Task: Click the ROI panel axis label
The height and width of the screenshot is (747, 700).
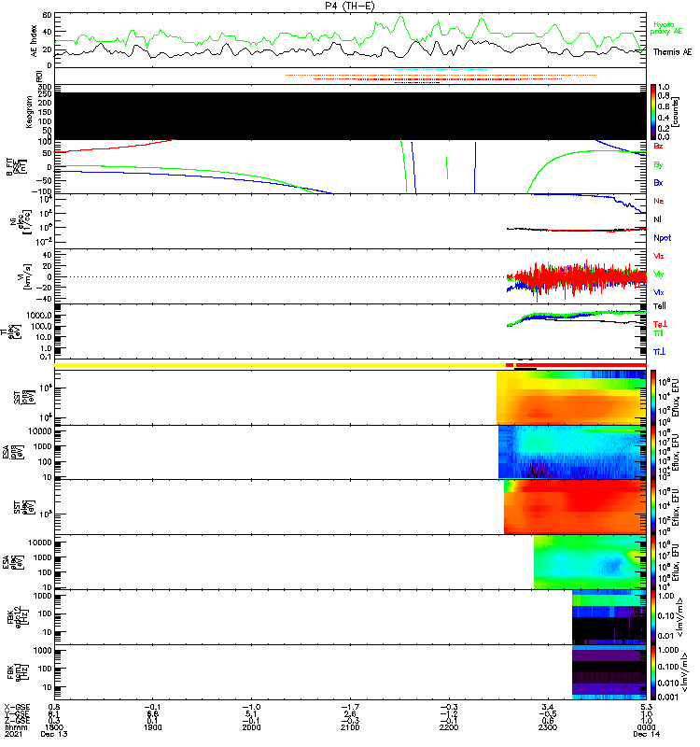Action: click(40, 76)
